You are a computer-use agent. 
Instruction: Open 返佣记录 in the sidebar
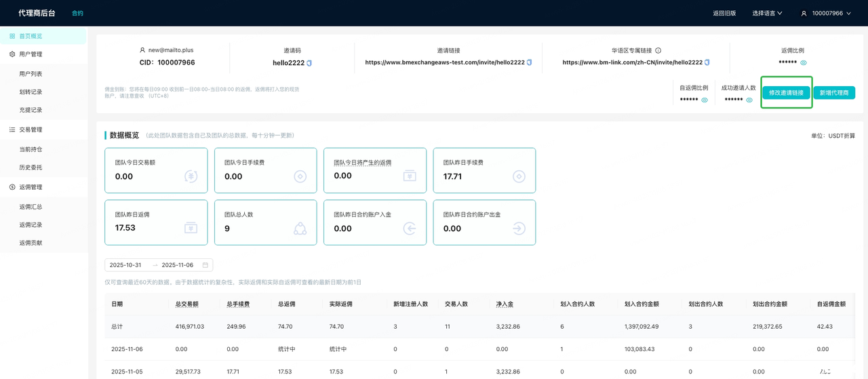31,224
